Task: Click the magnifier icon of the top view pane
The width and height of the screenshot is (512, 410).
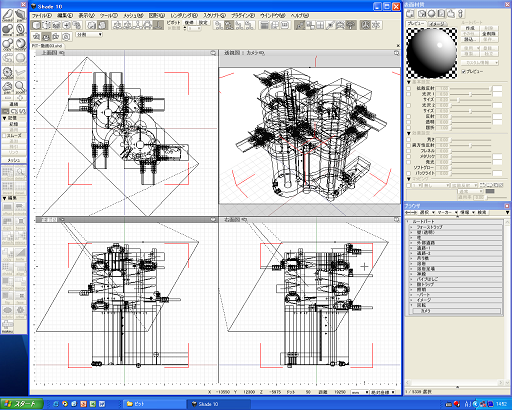Action: [x=213, y=53]
